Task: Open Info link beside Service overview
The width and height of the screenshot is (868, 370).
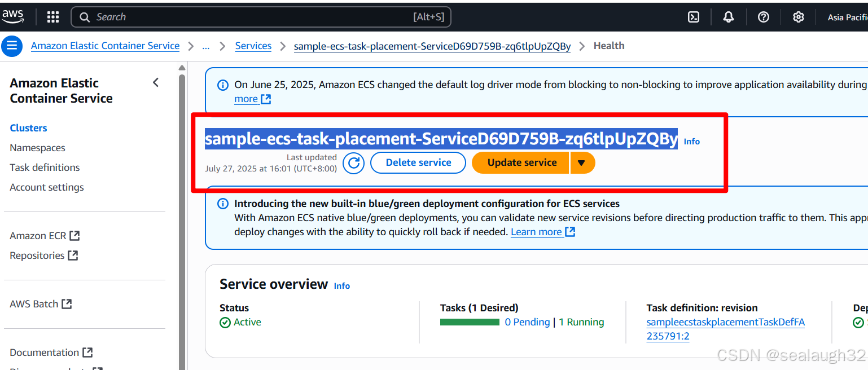Action: click(x=341, y=286)
